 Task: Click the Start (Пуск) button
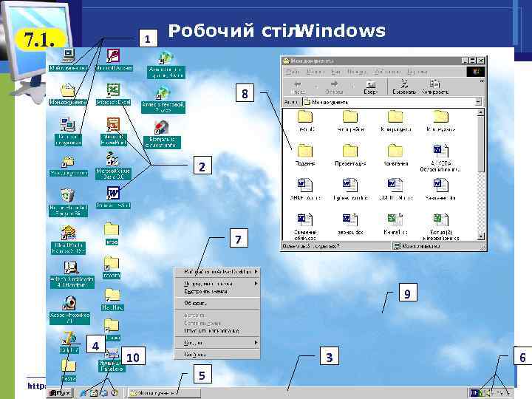(60, 393)
